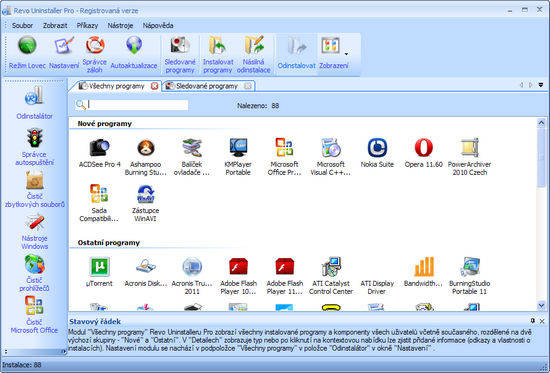550x373 pixels.
Task: Close the Stavový řádek panel
Action: (x=542, y=321)
